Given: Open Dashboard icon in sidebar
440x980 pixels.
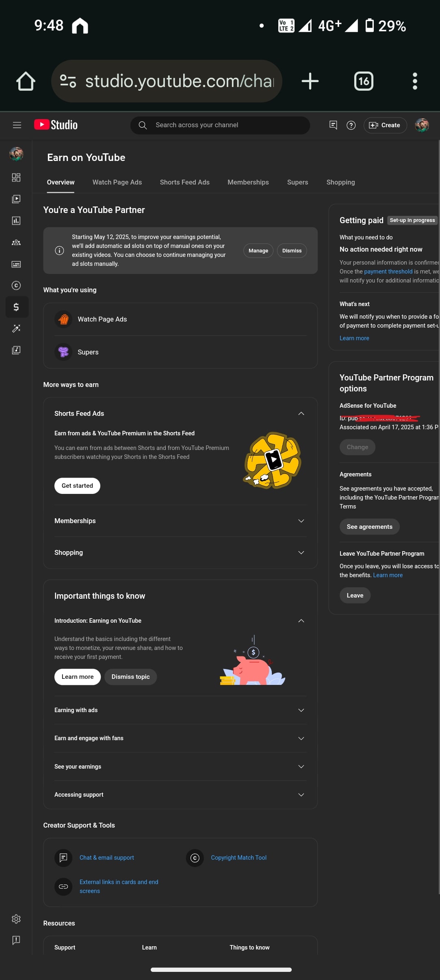Looking at the screenshot, I should pyautogui.click(x=16, y=178).
